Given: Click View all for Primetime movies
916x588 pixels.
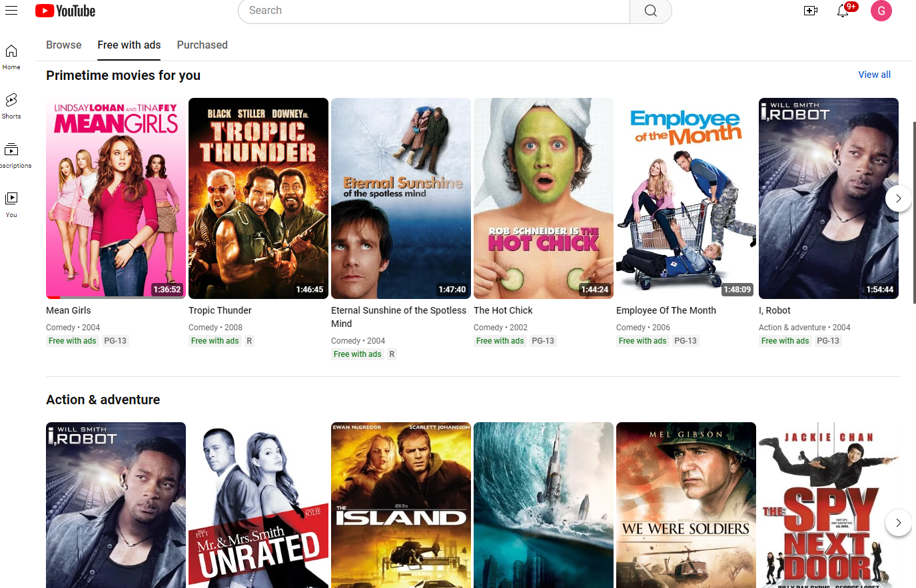Looking at the screenshot, I should (874, 75).
